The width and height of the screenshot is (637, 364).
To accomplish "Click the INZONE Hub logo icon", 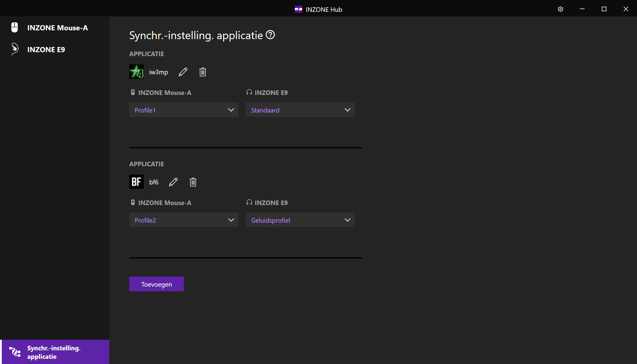I will 298,9.
